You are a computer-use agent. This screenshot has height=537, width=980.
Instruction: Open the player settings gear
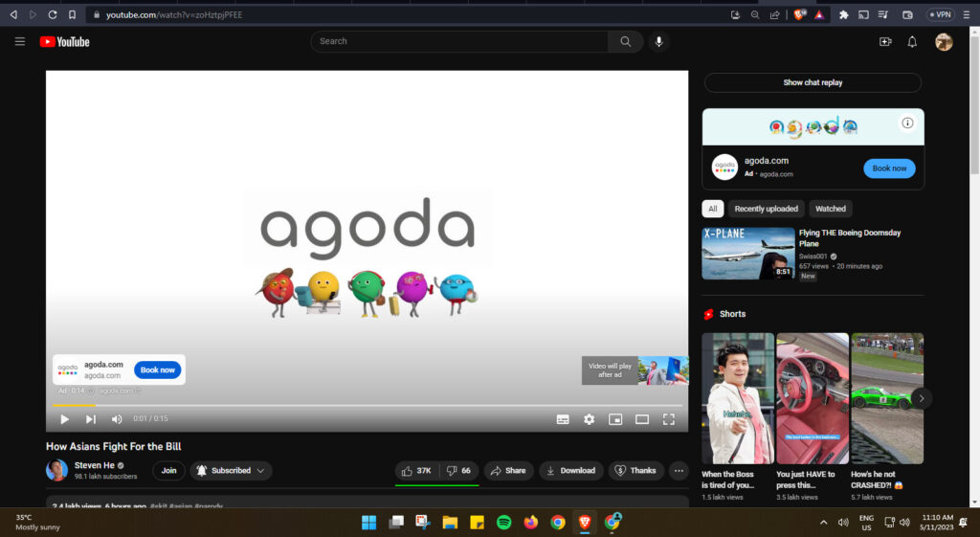589,419
